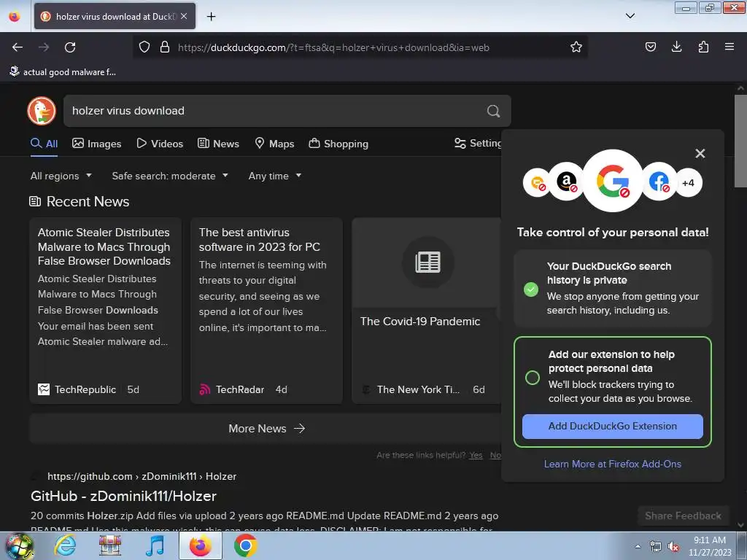The width and height of the screenshot is (747, 560).
Task: Open 'GitHub - zDominik111/Holzer' result
Action: point(123,496)
